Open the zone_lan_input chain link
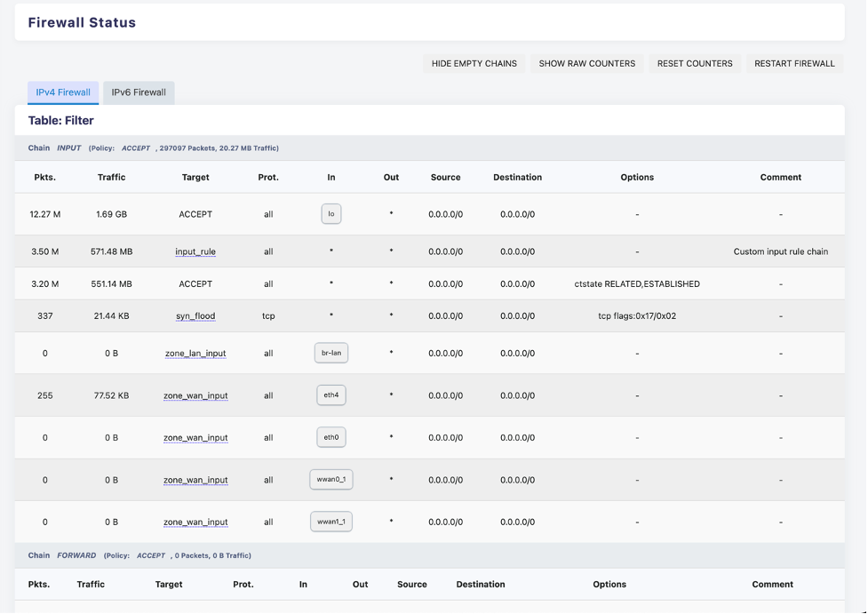Image resolution: width=868 pixels, height=614 pixels. (x=195, y=353)
